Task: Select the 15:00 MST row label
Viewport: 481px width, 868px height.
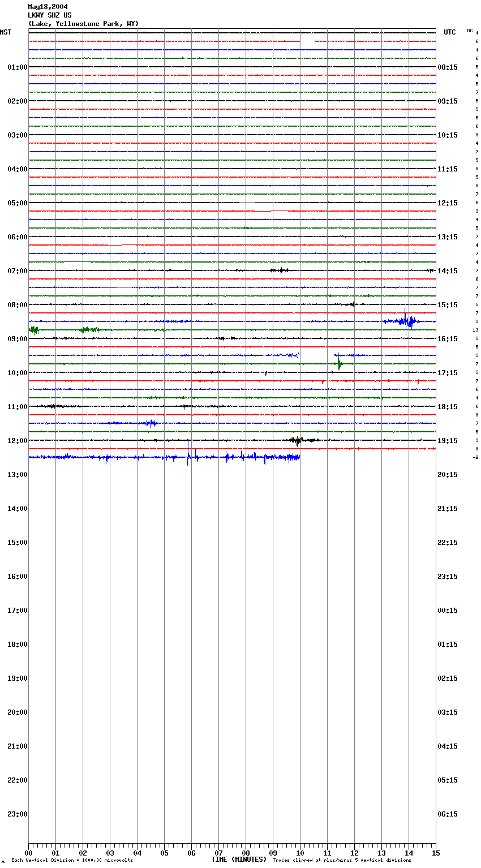Action: (18, 543)
